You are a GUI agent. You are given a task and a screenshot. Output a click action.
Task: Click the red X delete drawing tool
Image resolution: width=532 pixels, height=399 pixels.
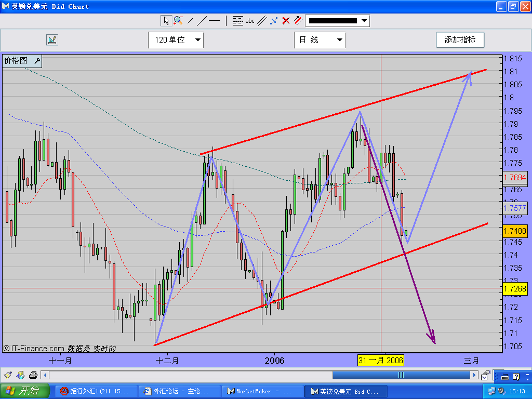pyautogui.click(x=286, y=21)
